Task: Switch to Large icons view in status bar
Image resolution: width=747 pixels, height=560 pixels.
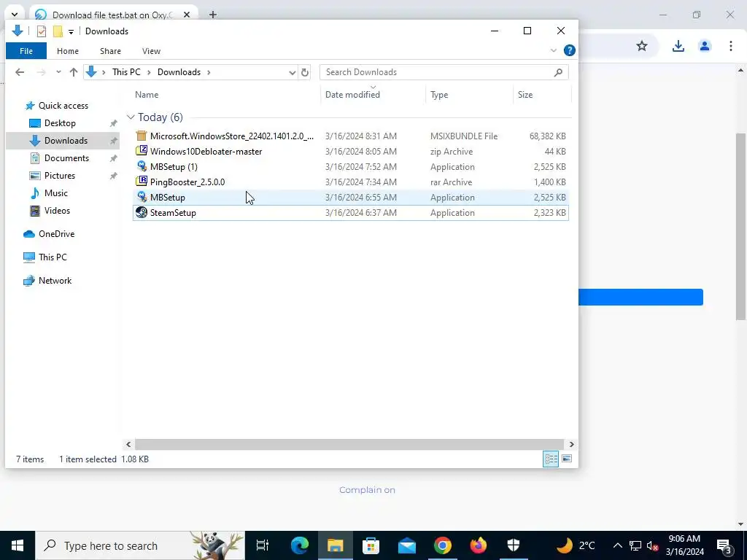Action: pos(566,459)
